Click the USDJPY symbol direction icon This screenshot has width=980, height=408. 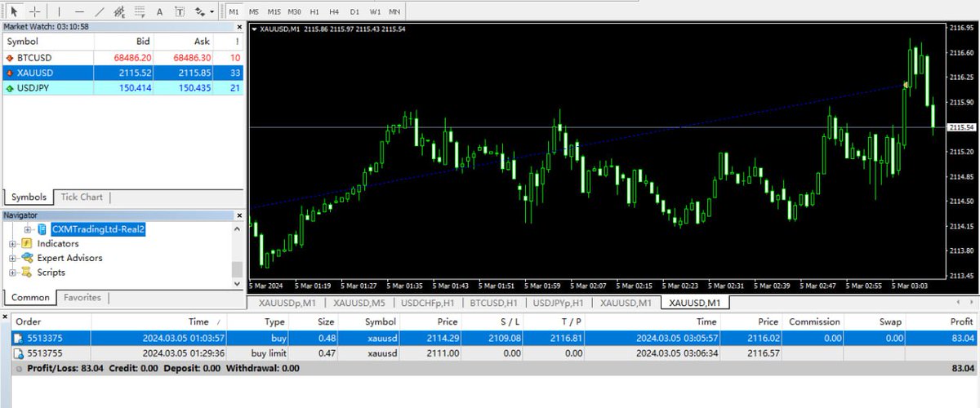[x=9, y=87]
